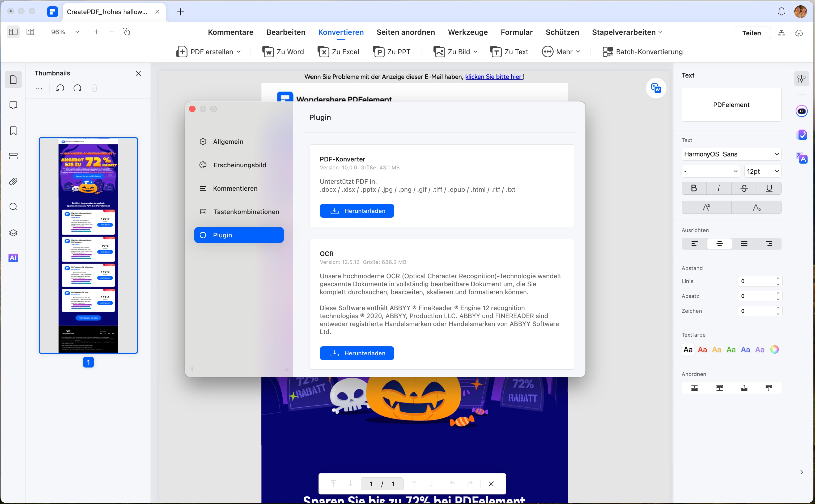
Task: Align text right
Action: pos(769,244)
